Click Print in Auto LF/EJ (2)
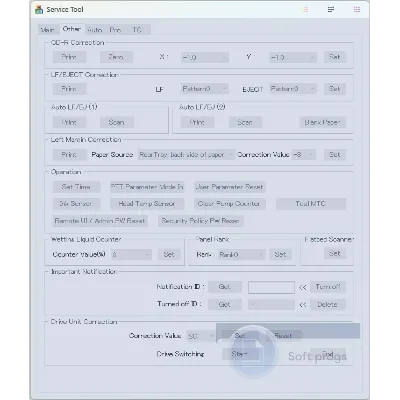This screenshot has width=400, height=400. pyautogui.click(x=197, y=122)
